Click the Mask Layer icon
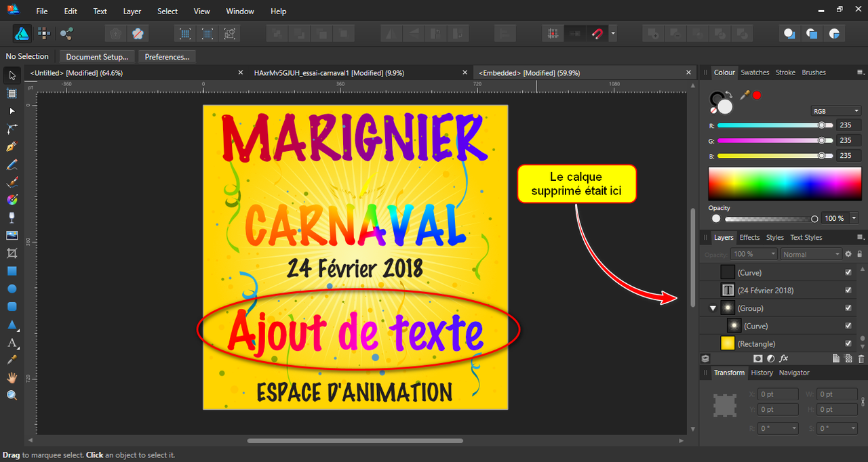The height and width of the screenshot is (462, 868). (x=758, y=358)
